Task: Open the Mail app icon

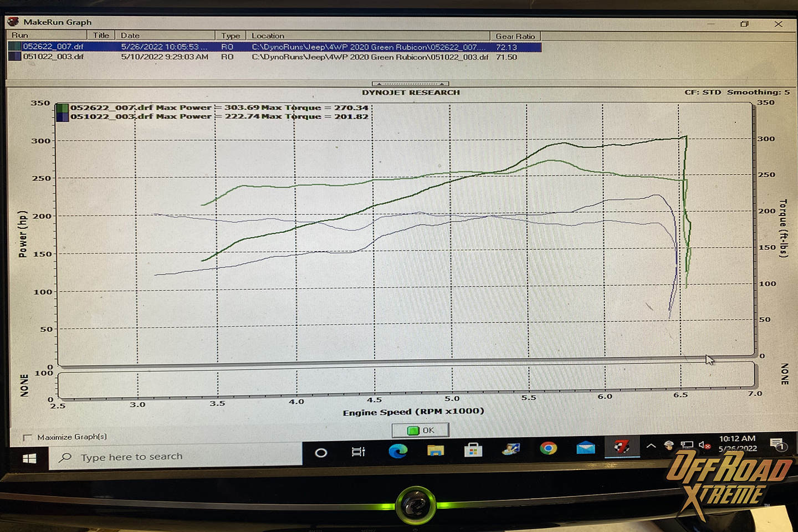Action: point(585,447)
